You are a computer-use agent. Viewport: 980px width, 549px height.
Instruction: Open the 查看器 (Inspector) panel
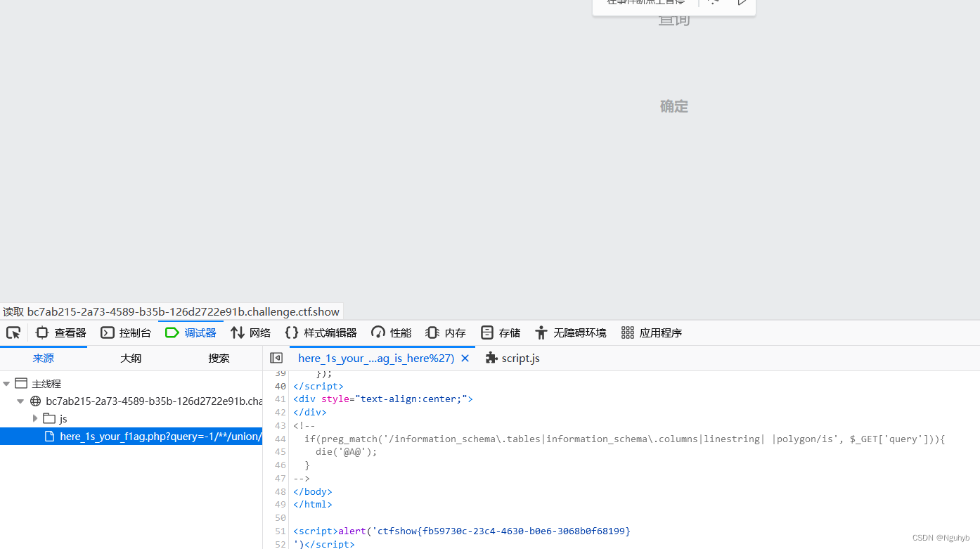click(x=61, y=332)
